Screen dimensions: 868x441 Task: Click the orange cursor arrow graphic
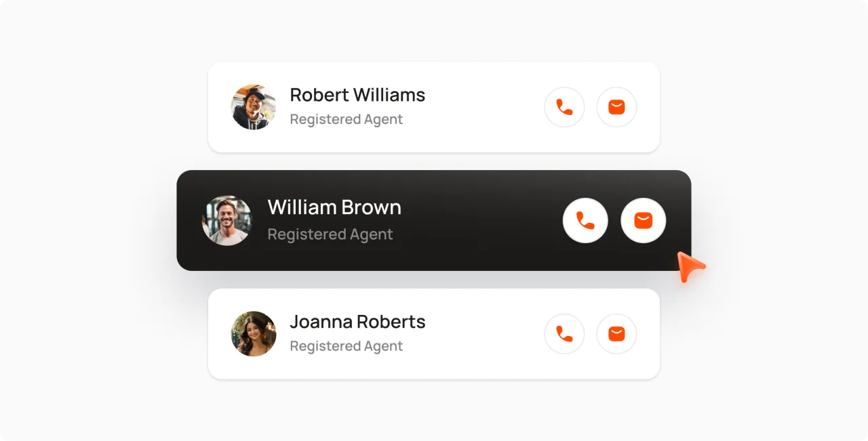690,266
